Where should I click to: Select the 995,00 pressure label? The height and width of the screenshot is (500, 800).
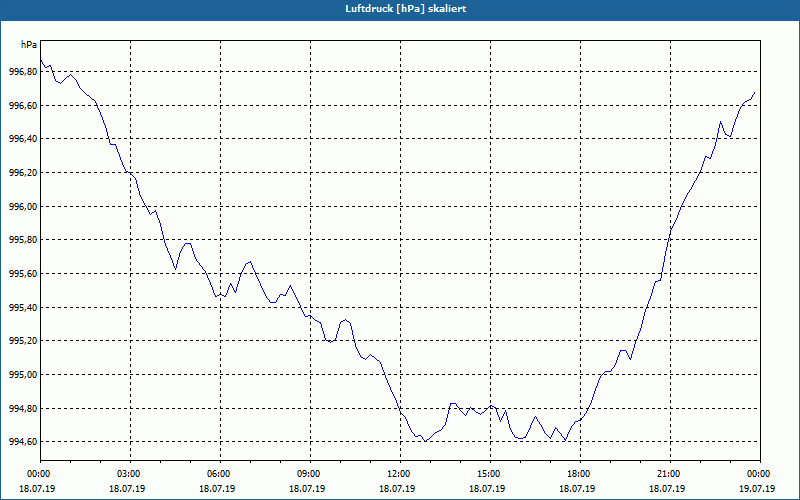23,374
